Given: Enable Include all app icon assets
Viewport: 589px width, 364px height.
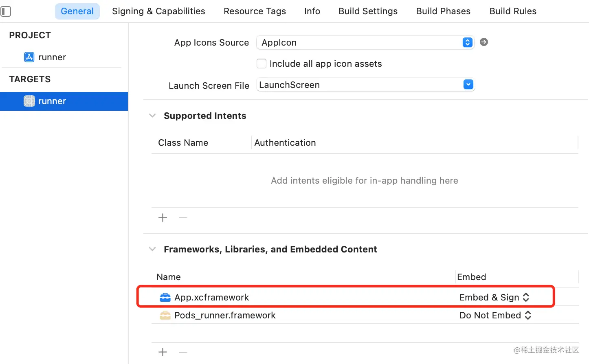Looking at the screenshot, I should 262,64.
